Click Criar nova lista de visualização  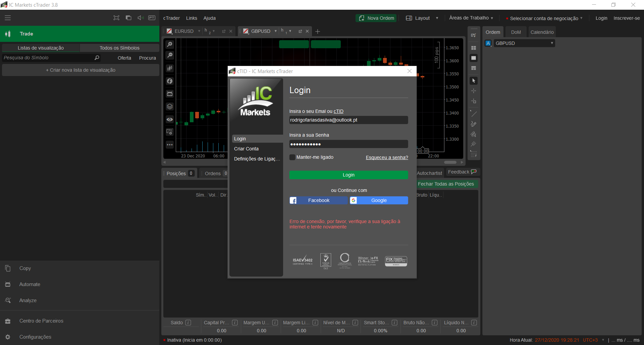pyautogui.click(x=80, y=70)
